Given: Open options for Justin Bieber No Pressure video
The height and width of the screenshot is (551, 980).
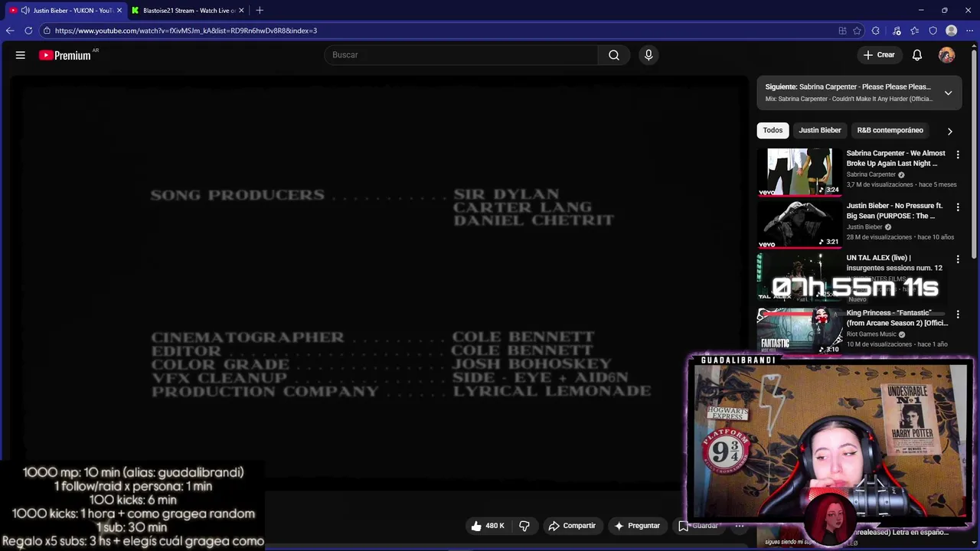Looking at the screenshot, I should [x=958, y=207].
